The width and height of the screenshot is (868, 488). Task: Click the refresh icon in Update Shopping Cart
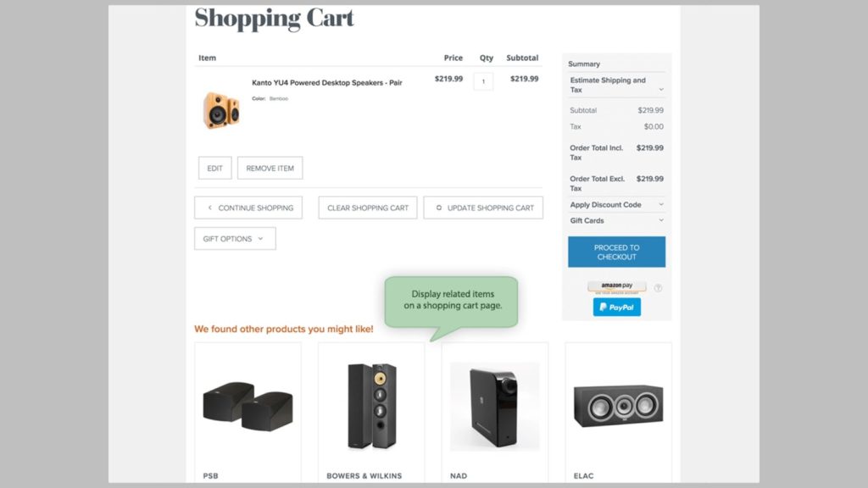click(438, 208)
